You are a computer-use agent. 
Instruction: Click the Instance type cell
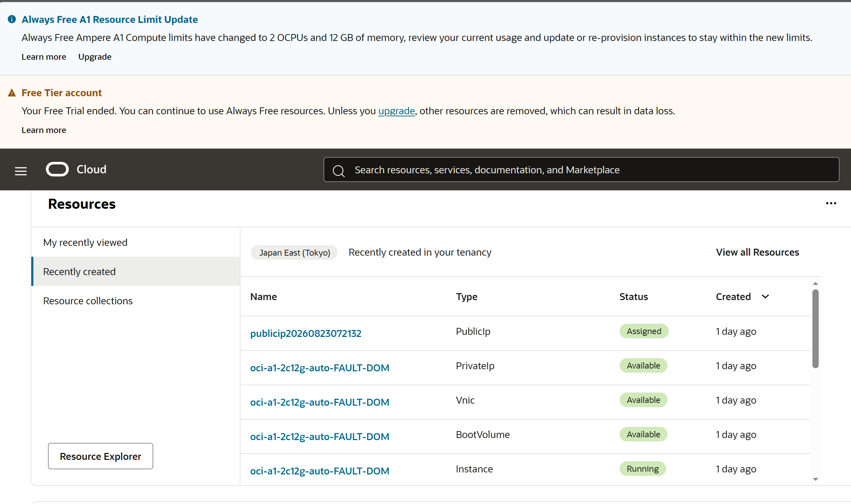click(474, 469)
